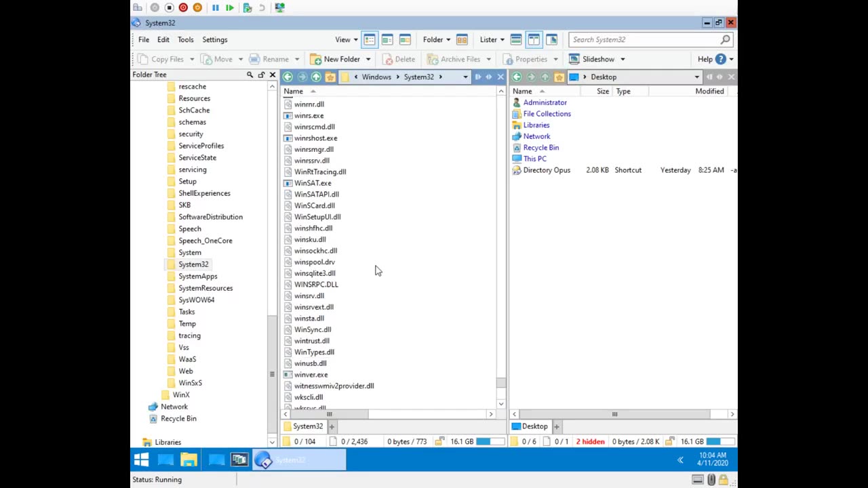The height and width of the screenshot is (488, 868).
Task: Go up one level in System32 pane
Action: [316, 77]
